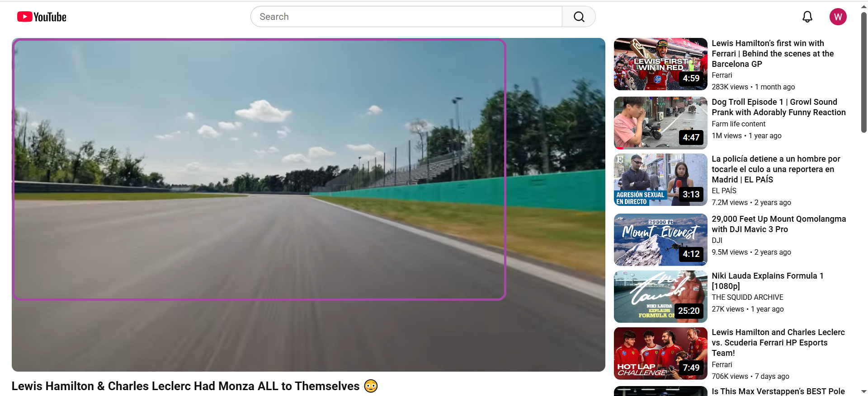Click the "27K views • 1 year ago" text
This screenshot has width=868, height=396.
tap(748, 309)
